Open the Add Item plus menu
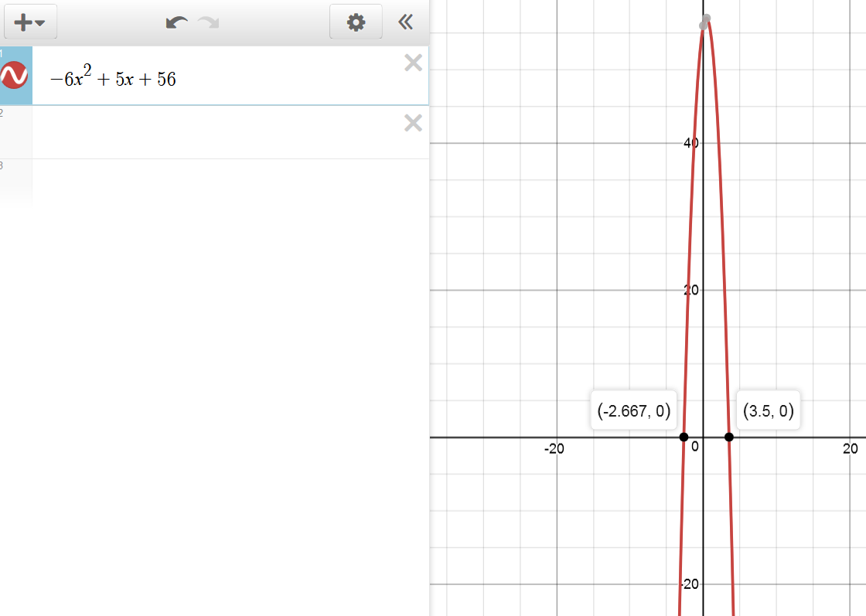The width and height of the screenshot is (866, 616). 30,22
